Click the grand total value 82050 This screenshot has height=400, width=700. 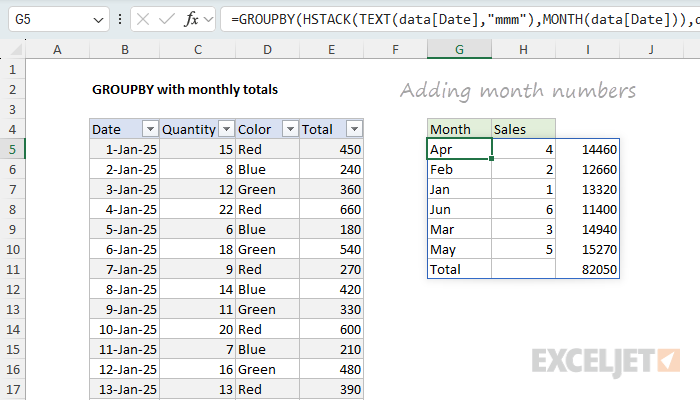(x=588, y=269)
